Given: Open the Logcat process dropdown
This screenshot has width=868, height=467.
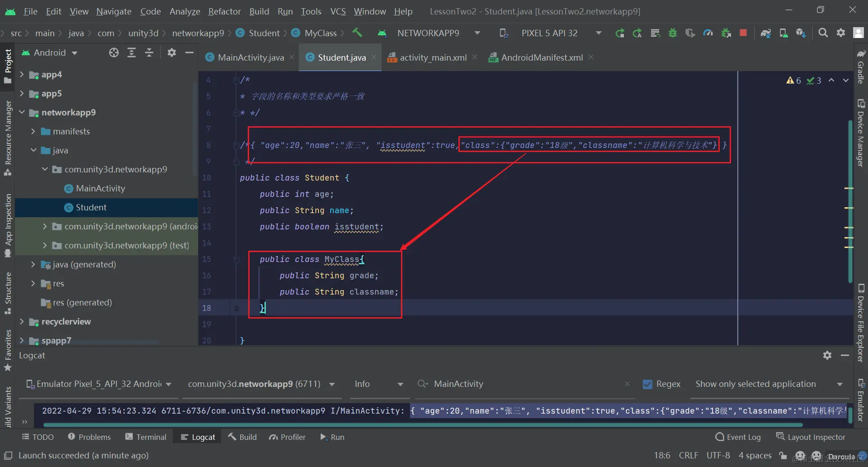Looking at the screenshot, I should 261,384.
